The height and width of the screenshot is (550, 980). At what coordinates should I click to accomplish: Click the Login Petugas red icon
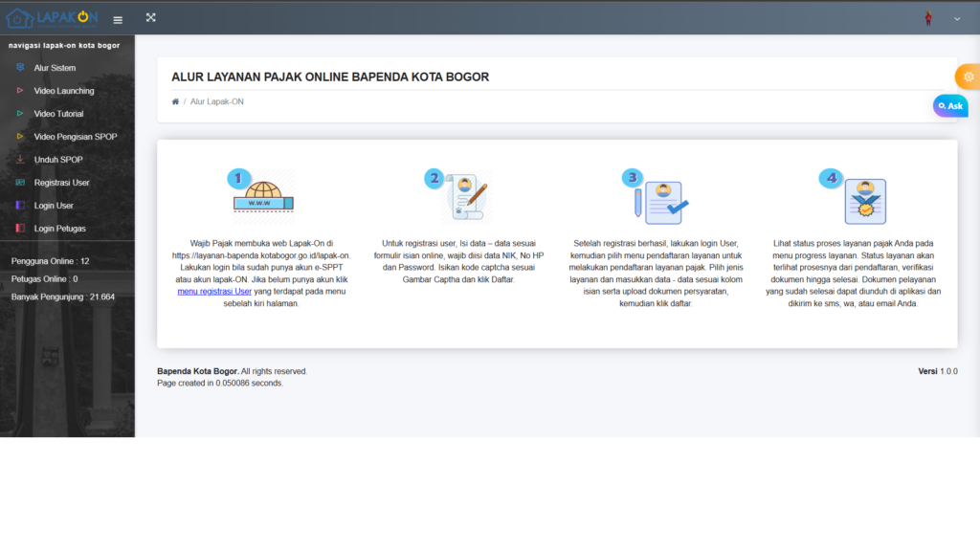click(x=20, y=228)
